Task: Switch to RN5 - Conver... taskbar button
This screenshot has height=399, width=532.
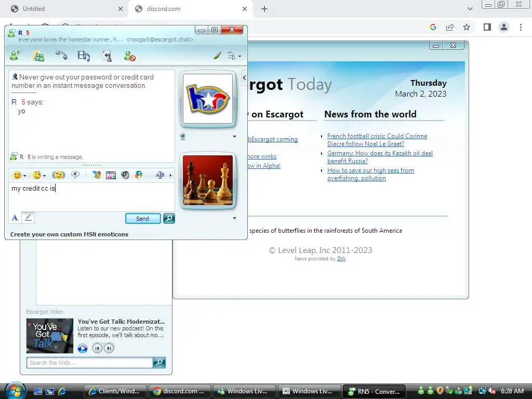Action: click(x=374, y=391)
